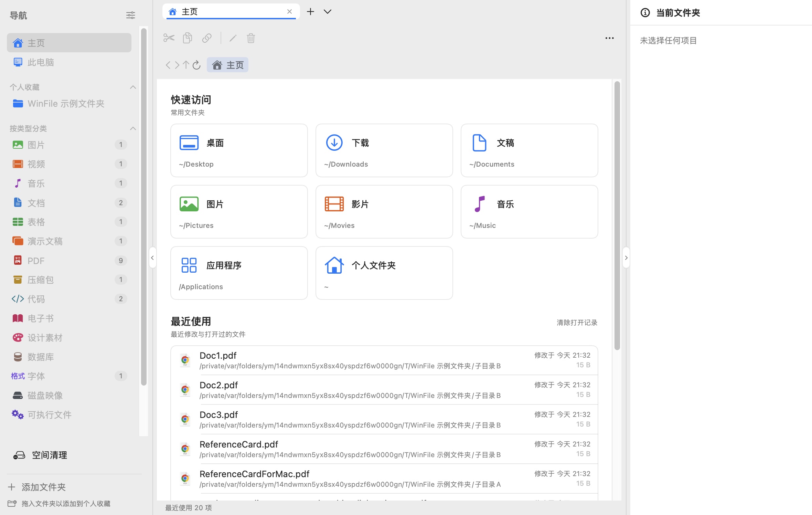This screenshot has width=812, height=515.
Task: Click 清除打开记录 to clear recents
Action: click(577, 323)
